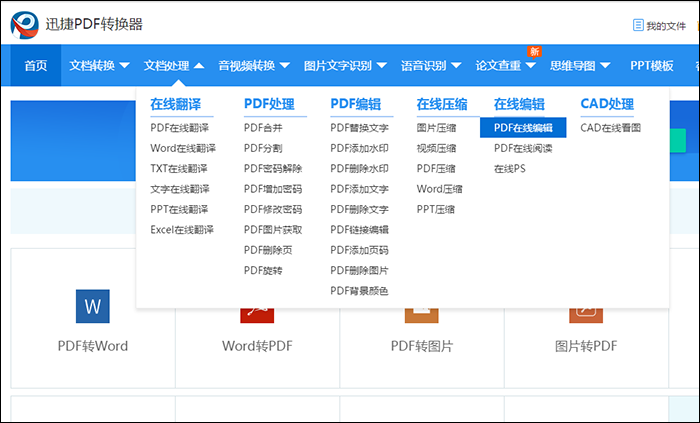The width and height of the screenshot is (700, 423).
Task: Click the 在线压缩 column heading
Action: (x=442, y=104)
